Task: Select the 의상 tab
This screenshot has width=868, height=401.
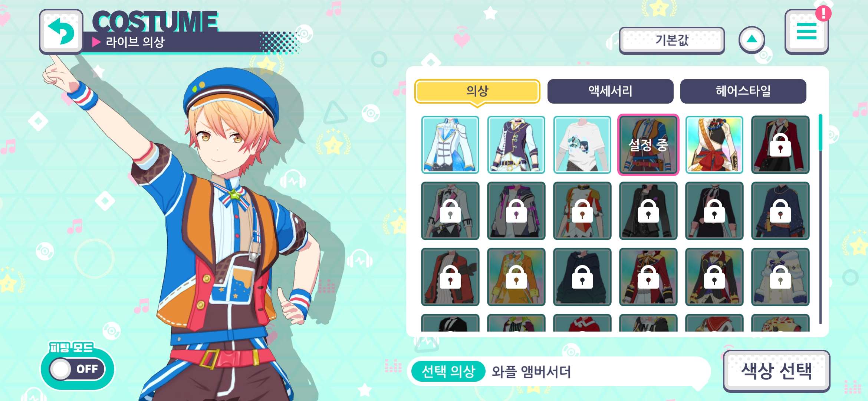Action: coord(477,91)
